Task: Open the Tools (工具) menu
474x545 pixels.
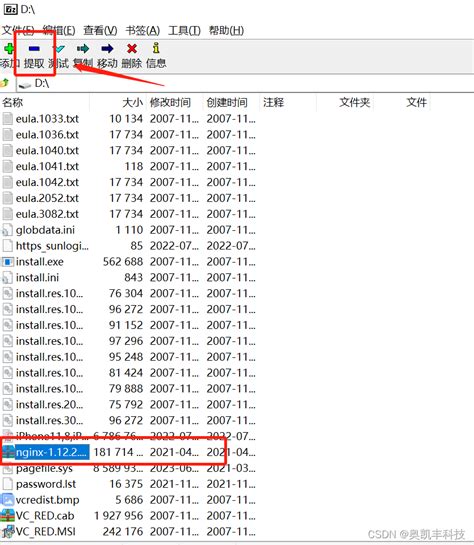Action: pyautogui.click(x=184, y=31)
